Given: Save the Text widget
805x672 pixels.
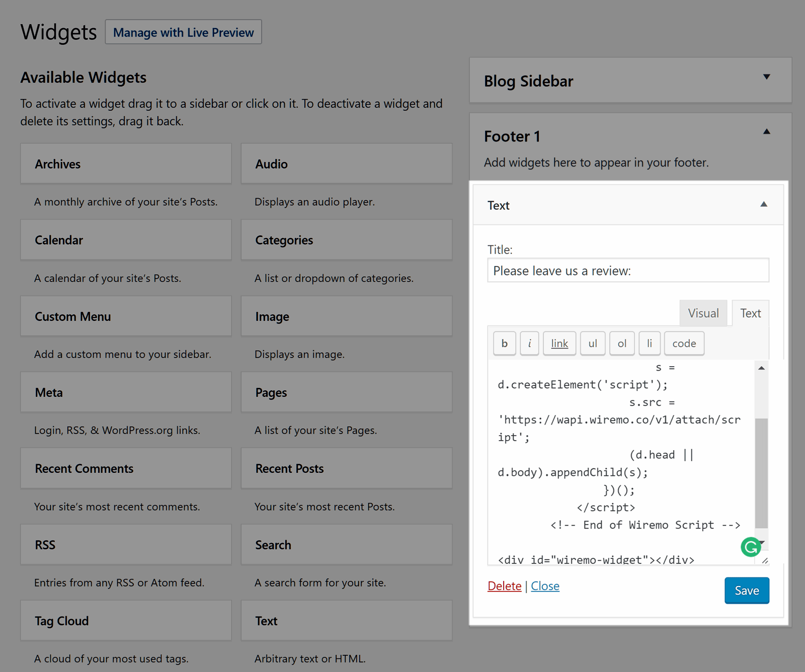Looking at the screenshot, I should [x=747, y=591].
